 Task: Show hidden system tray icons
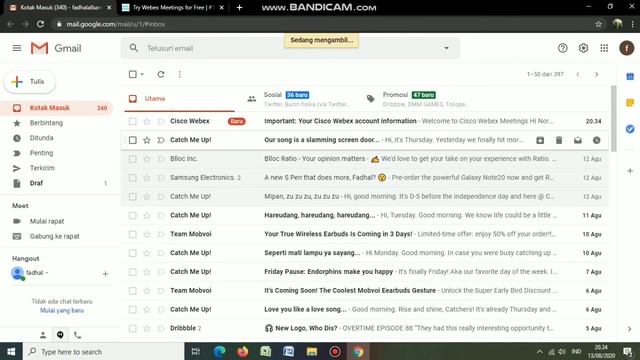[x=540, y=351]
